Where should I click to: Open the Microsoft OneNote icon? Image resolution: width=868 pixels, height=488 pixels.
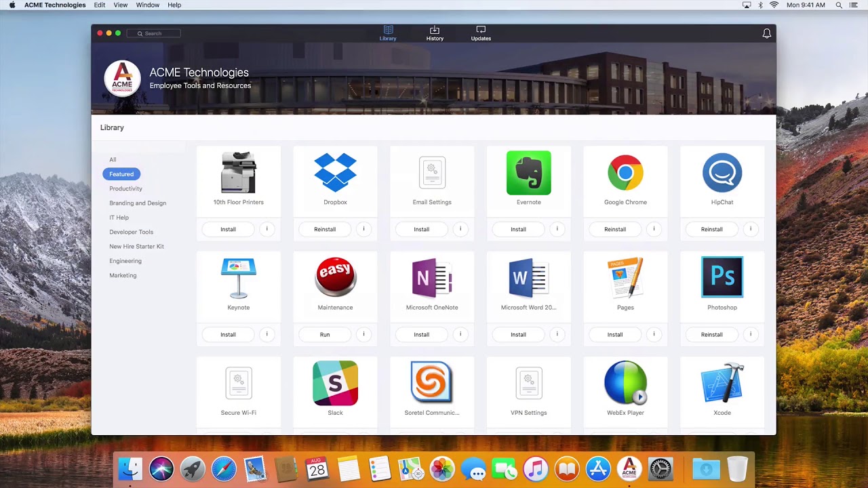432,278
